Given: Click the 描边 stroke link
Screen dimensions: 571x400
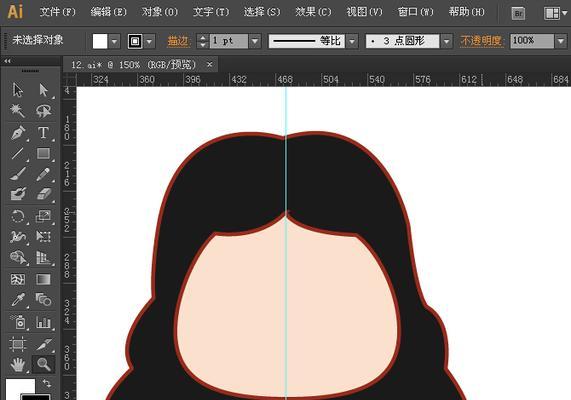Looking at the screenshot, I should pyautogui.click(x=178, y=41).
